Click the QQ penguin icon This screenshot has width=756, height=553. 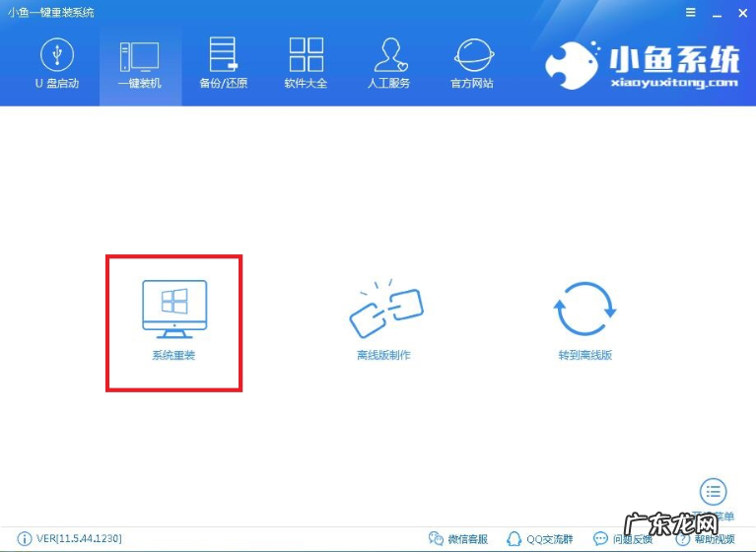pos(514,538)
